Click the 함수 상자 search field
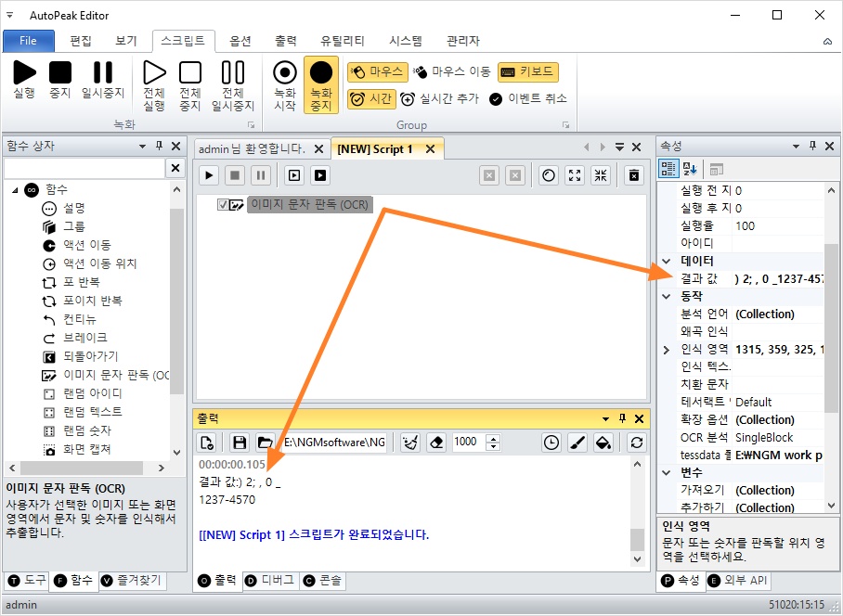 (84, 168)
